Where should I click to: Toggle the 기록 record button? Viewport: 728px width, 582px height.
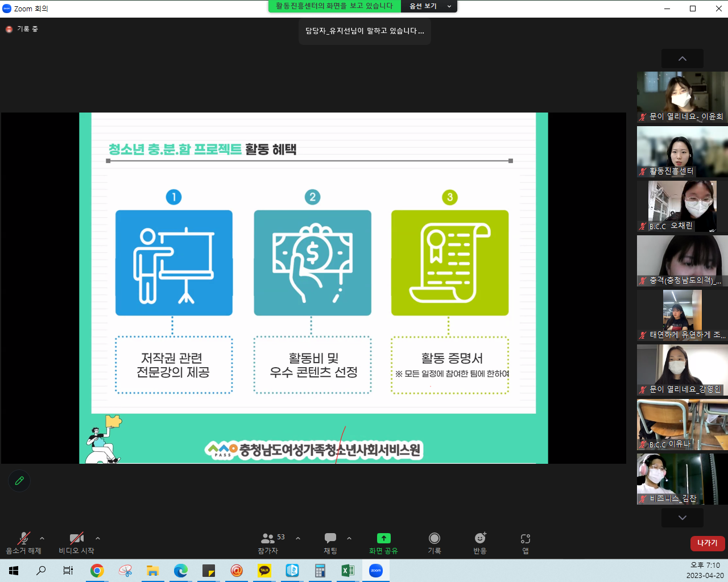click(x=434, y=543)
